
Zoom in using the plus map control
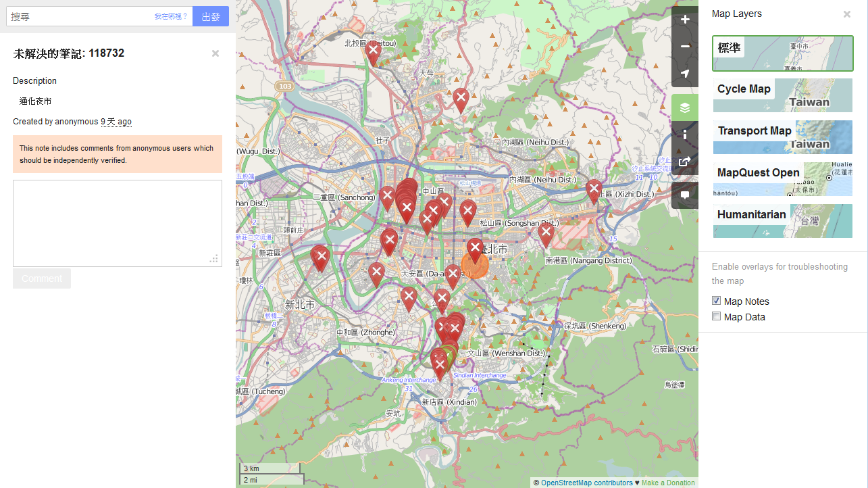pyautogui.click(x=685, y=20)
